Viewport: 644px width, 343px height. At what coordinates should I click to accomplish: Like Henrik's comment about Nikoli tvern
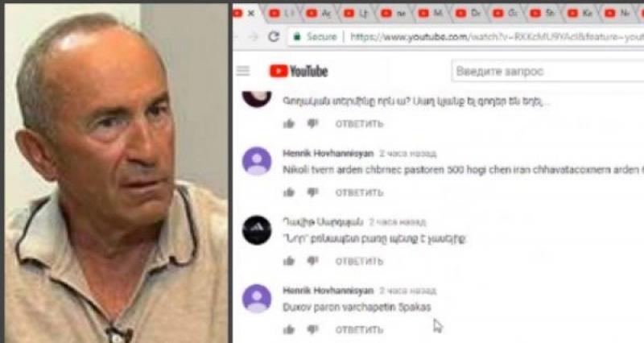click(289, 192)
